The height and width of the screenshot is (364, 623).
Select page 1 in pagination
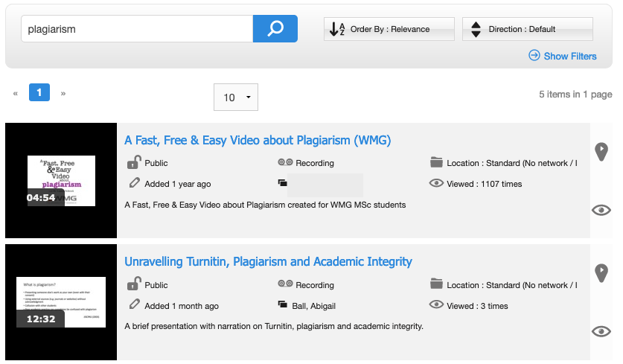pyautogui.click(x=39, y=93)
